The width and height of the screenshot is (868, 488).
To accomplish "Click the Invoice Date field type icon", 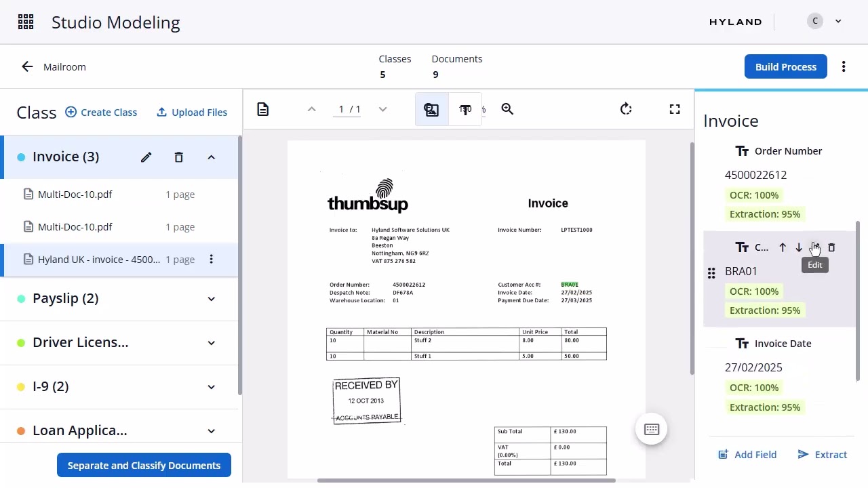I will (743, 344).
